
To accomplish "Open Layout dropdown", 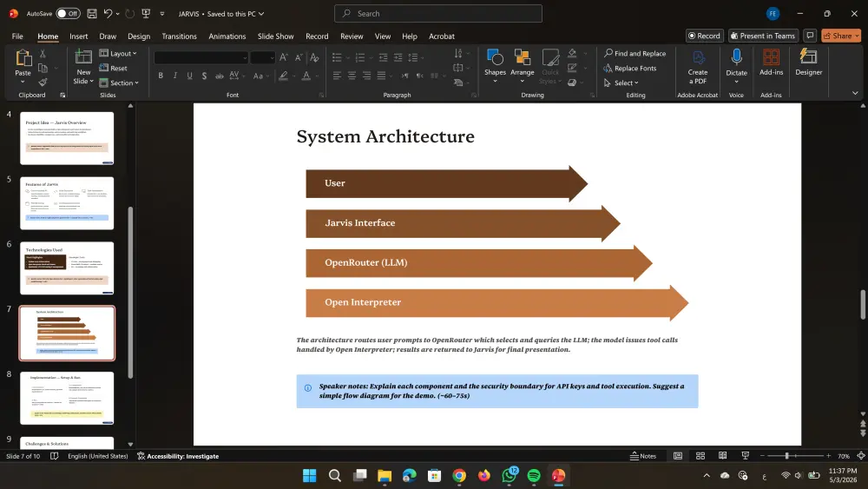I will pos(118,53).
